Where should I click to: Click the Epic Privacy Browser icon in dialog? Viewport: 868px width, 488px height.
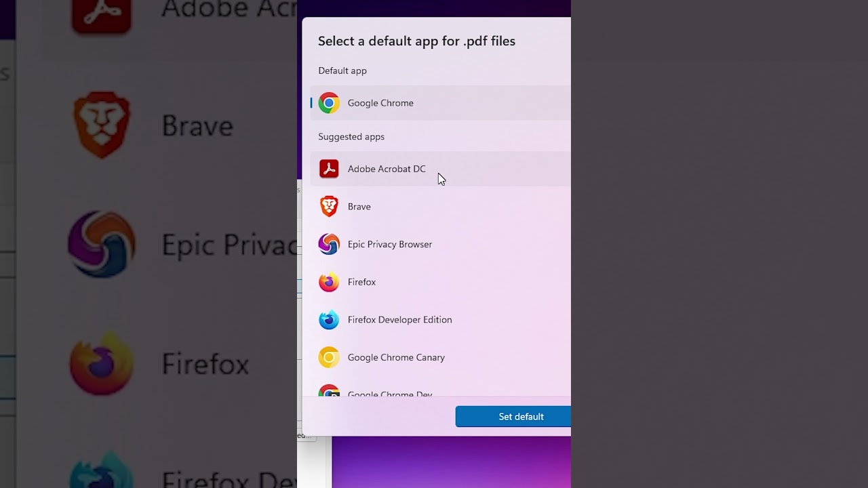click(329, 244)
